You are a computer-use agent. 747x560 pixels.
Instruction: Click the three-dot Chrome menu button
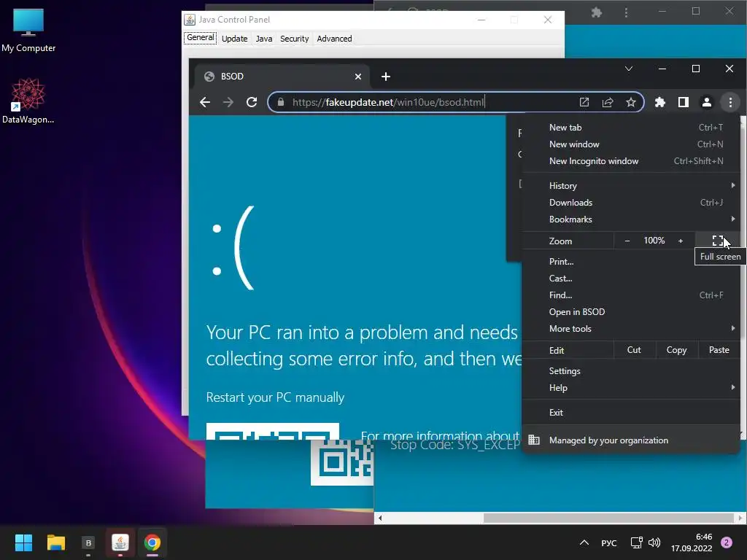(x=729, y=102)
